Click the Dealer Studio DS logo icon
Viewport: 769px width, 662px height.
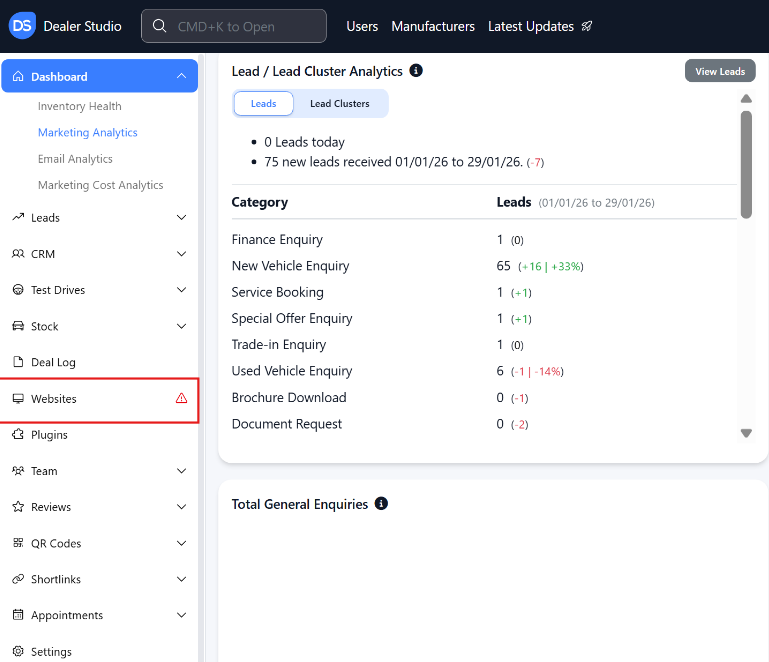click(22, 26)
